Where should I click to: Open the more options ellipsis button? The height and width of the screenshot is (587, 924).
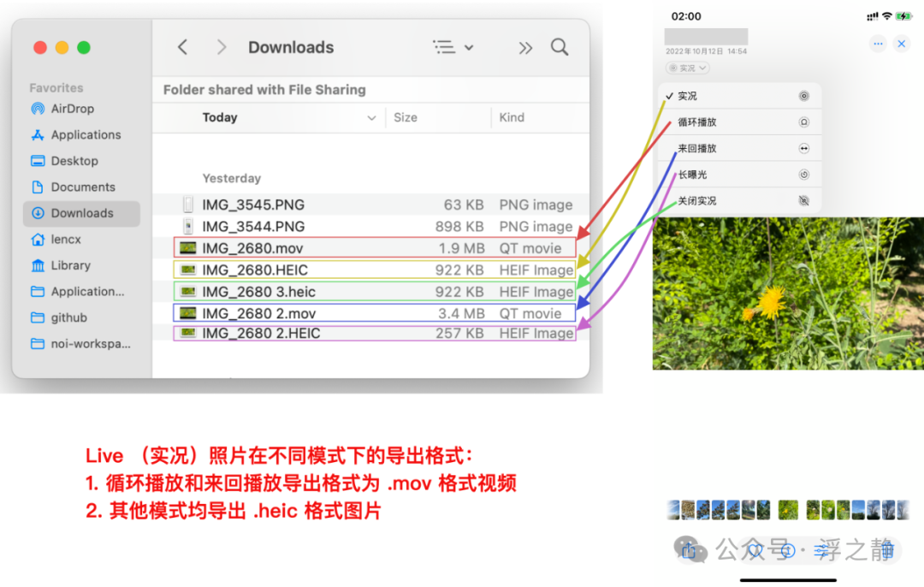tap(878, 44)
